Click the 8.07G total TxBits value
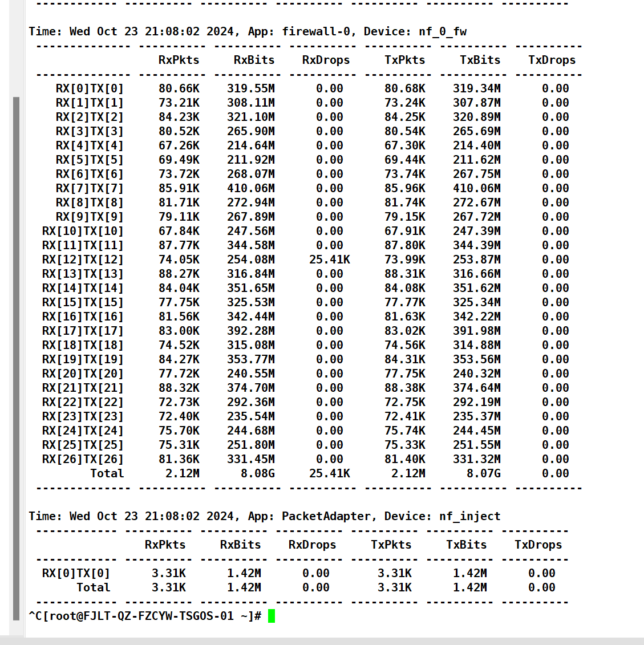 point(483,473)
